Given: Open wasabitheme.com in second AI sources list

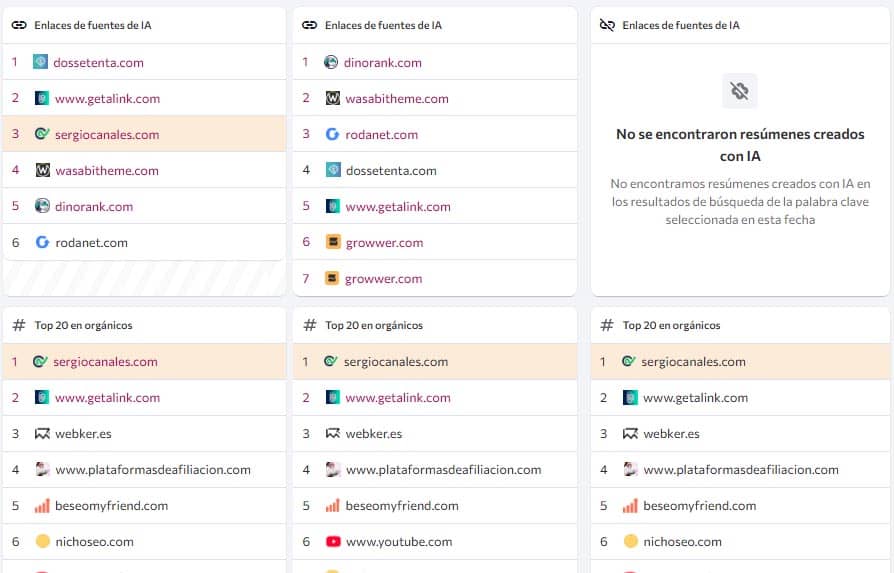Looking at the screenshot, I should [x=397, y=99].
